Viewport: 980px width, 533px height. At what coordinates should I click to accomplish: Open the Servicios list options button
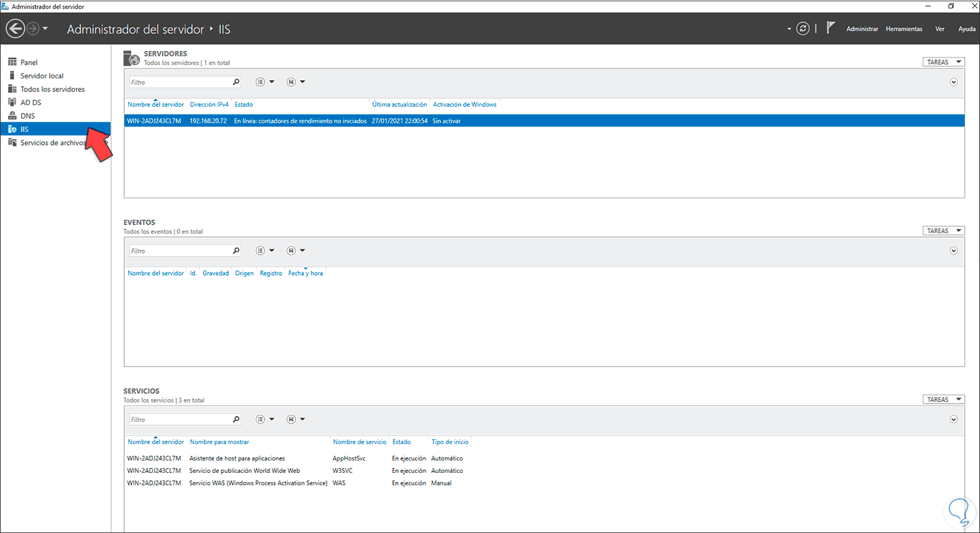coord(265,419)
